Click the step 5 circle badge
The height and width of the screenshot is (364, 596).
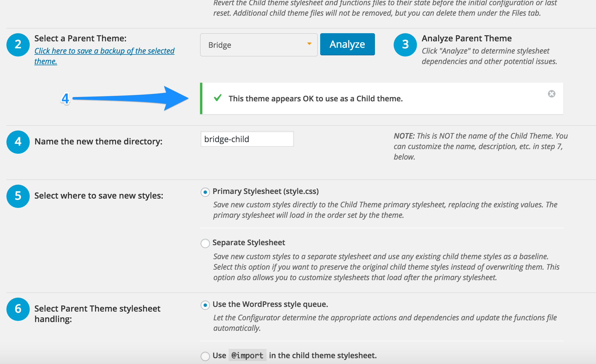tap(18, 196)
